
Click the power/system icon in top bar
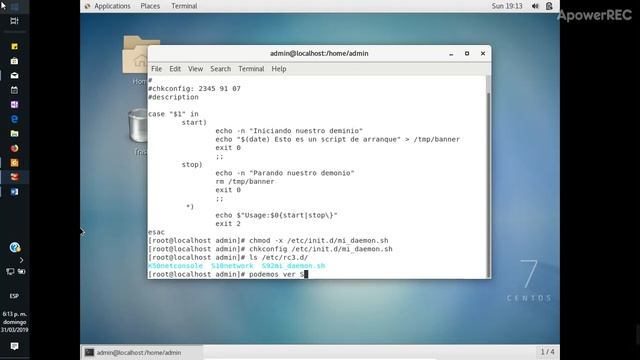(549, 6)
